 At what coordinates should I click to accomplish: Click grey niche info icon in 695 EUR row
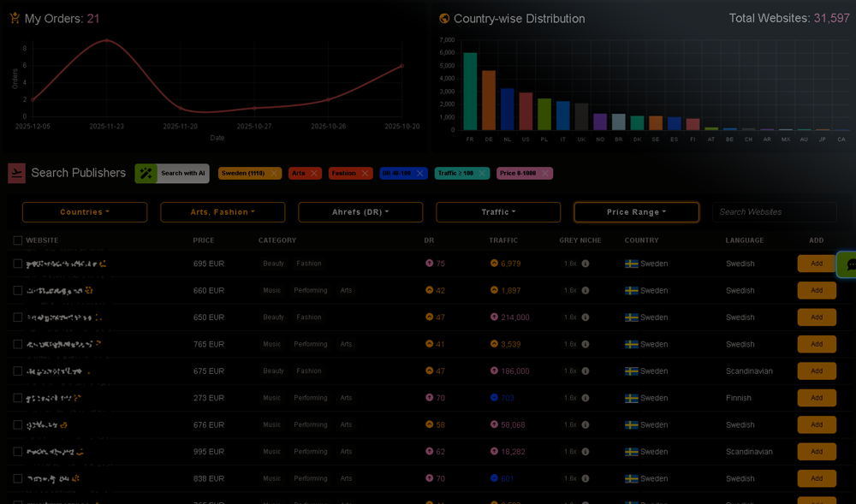click(x=586, y=264)
